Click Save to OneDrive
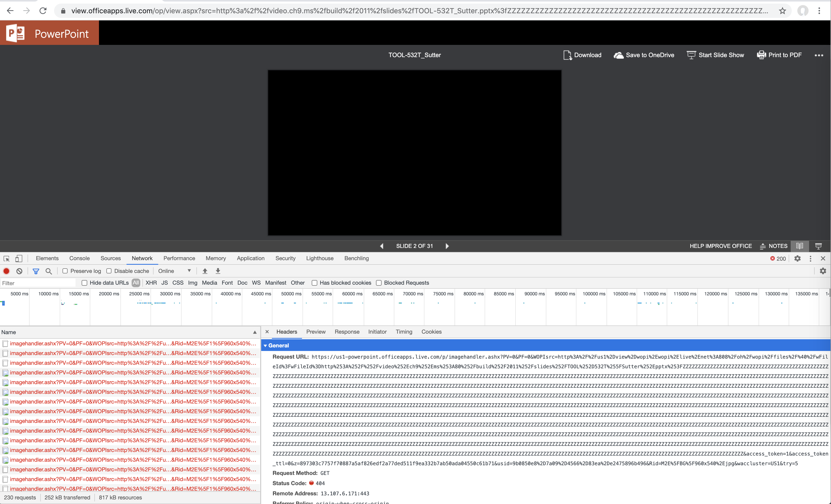Screen dimensions: 831x504 644,55
